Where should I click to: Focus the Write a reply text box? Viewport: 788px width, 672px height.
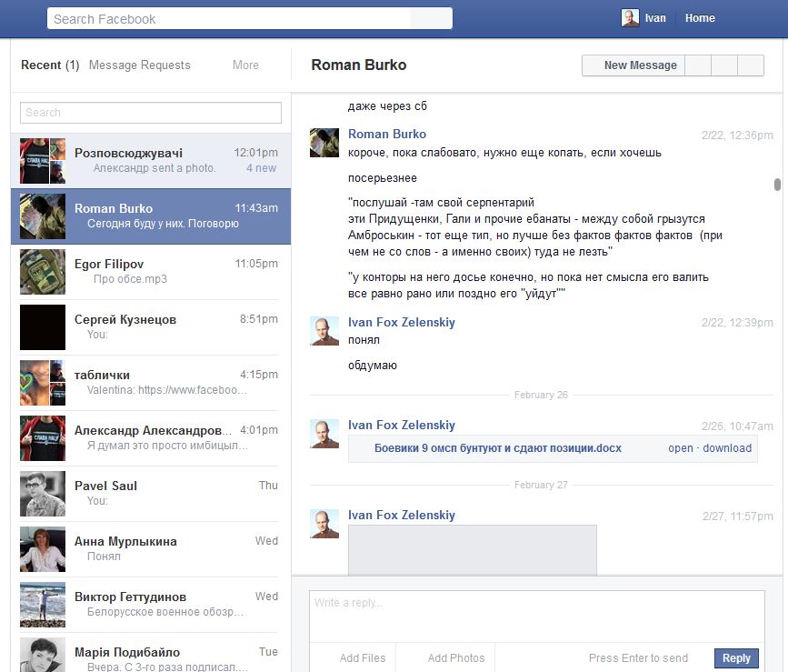pyautogui.click(x=536, y=617)
